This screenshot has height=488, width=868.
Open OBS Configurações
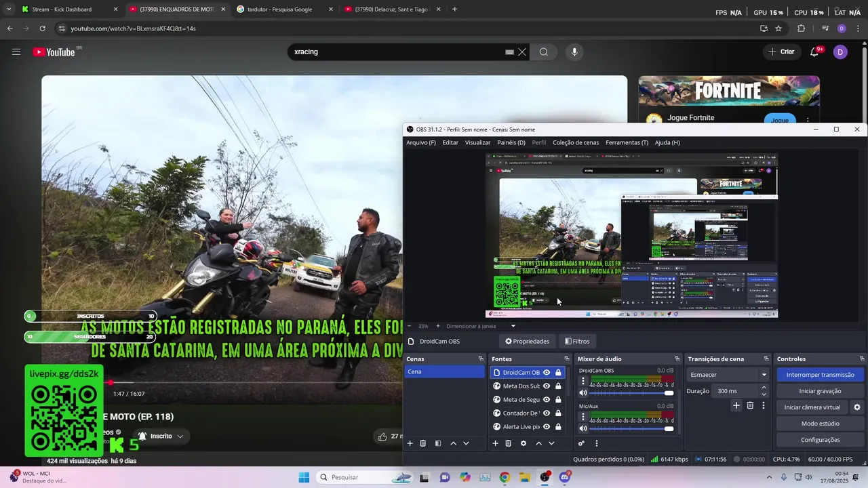point(820,440)
